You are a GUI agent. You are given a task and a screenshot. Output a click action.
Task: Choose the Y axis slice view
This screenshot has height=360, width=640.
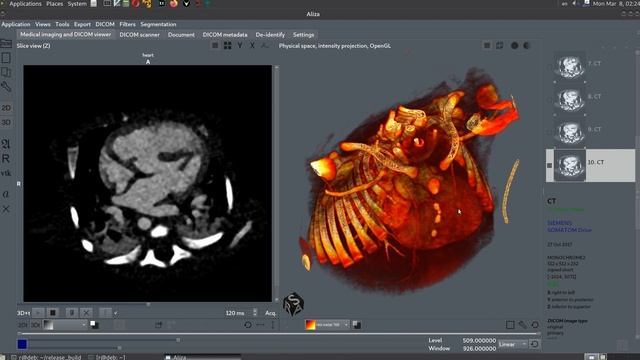(x=240, y=46)
